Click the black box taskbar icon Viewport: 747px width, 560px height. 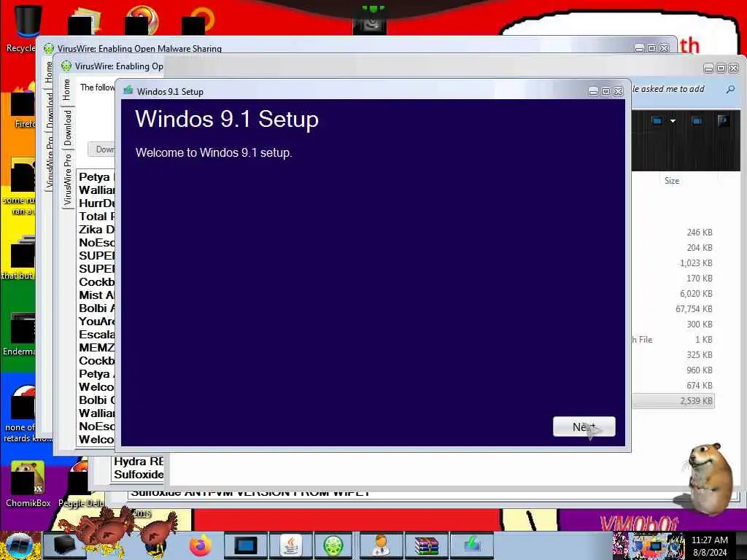tap(64, 545)
